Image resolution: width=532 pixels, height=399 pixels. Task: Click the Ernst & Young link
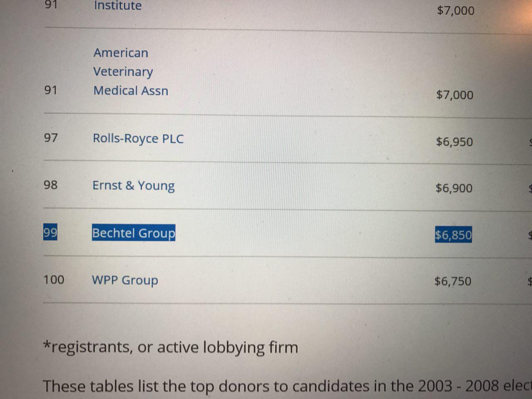point(133,185)
